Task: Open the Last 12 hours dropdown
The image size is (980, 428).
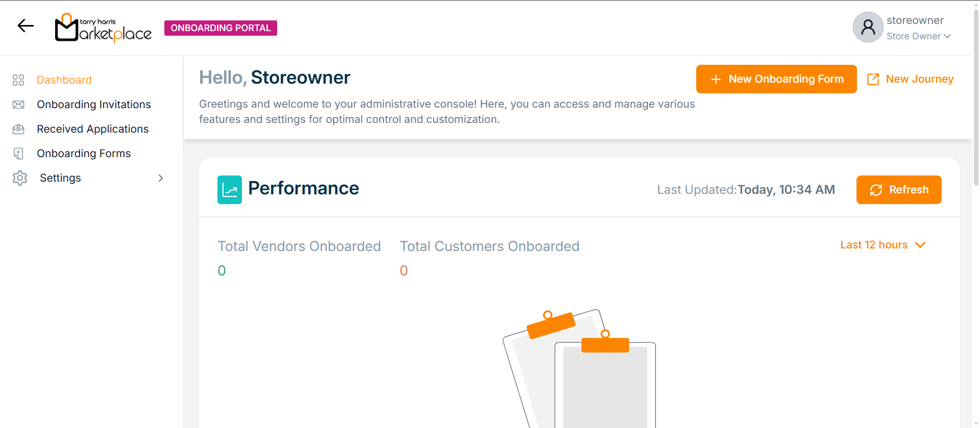Action: point(883,245)
